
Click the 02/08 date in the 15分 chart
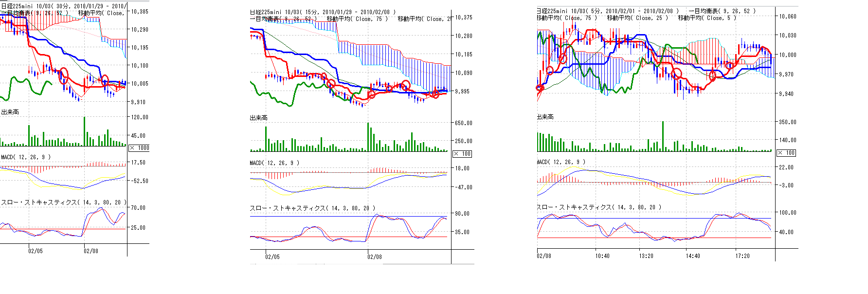[374, 257]
